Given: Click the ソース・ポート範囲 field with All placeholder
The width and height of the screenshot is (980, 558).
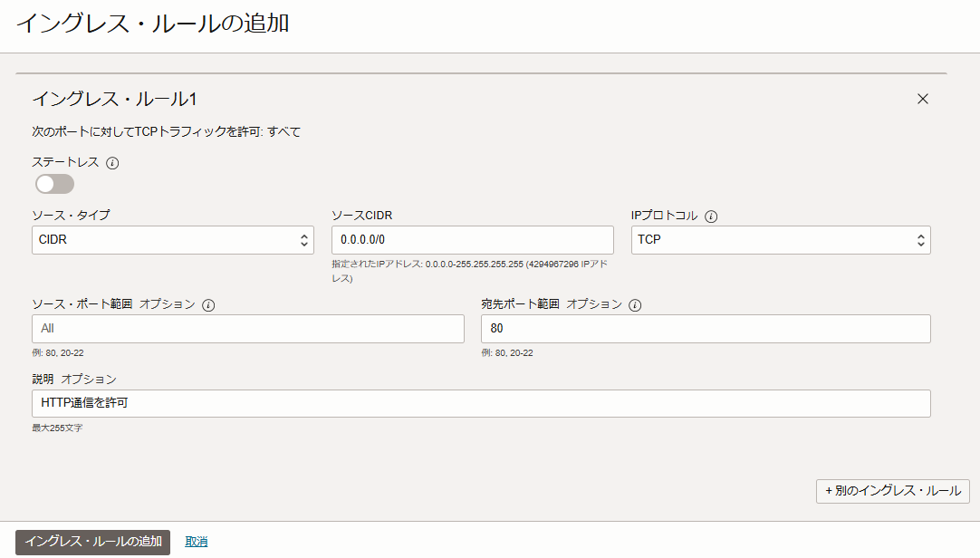Looking at the screenshot, I should pos(247,329).
